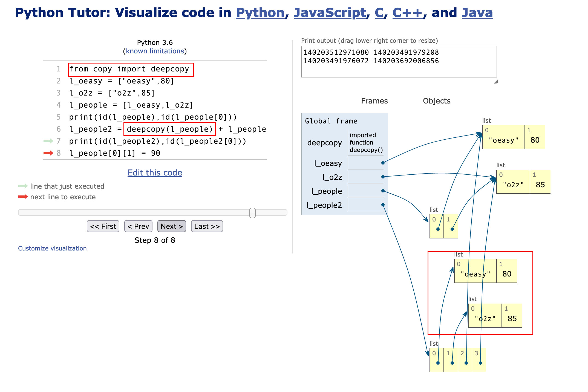
Task: Click value 80 in deep-copied oeasy list
Action: pos(507,274)
